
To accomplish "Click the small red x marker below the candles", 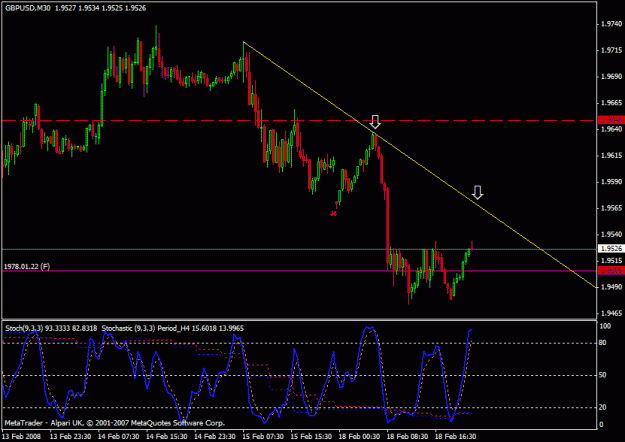I will pyautogui.click(x=334, y=214).
